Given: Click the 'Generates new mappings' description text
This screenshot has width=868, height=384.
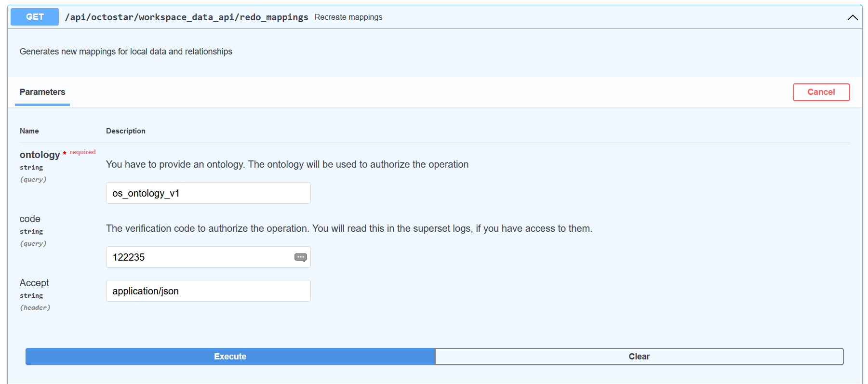Looking at the screenshot, I should (x=126, y=52).
